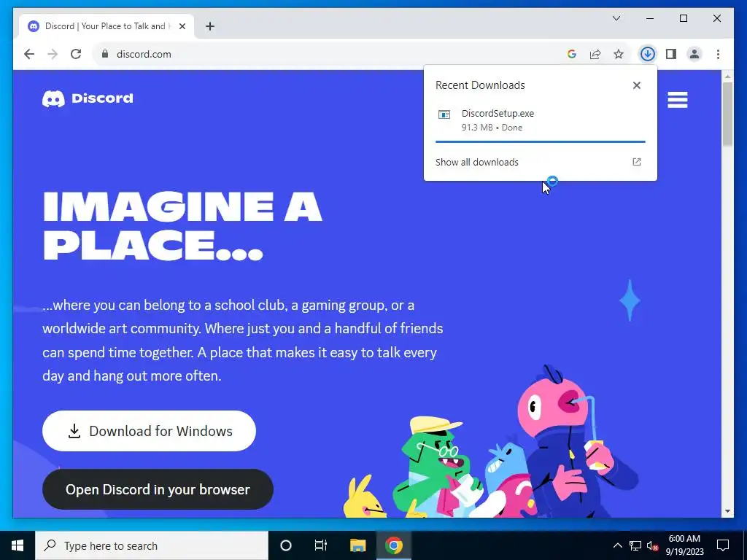The image size is (747, 560).
Task: Click Download for Windows button
Action: (149, 431)
